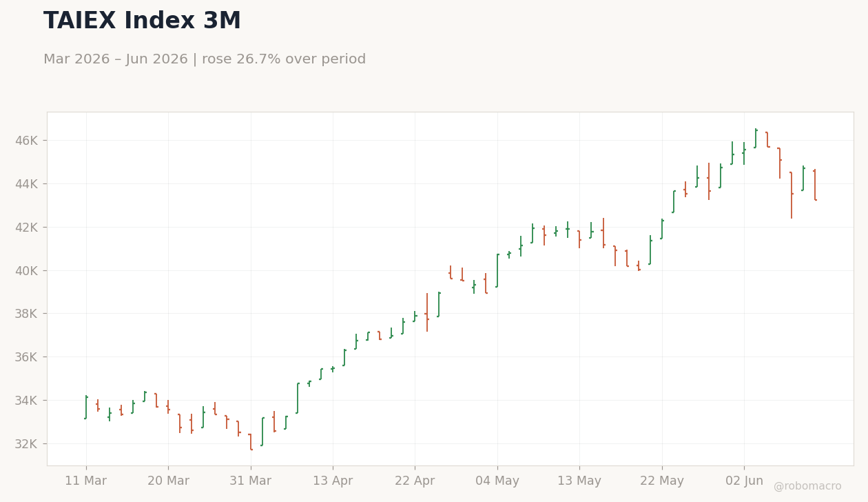Click the highest green bar peaking above 46K
Screen dimensions: 868x502
pyautogui.click(x=756, y=138)
